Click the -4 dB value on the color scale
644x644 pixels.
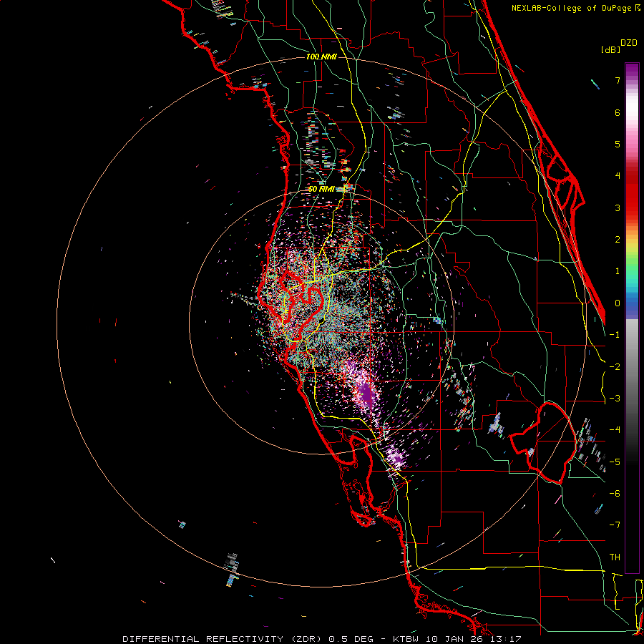(615, 430)
